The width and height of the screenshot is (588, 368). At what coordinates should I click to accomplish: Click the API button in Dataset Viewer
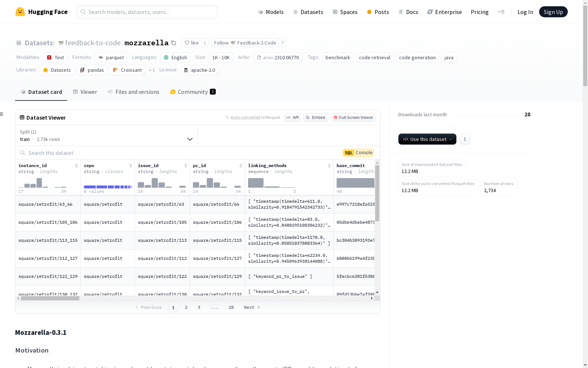[293, 117]
